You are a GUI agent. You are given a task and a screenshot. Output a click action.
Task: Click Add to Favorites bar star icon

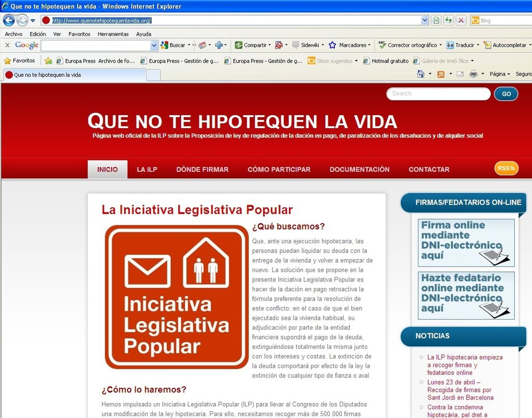point(48,61)
